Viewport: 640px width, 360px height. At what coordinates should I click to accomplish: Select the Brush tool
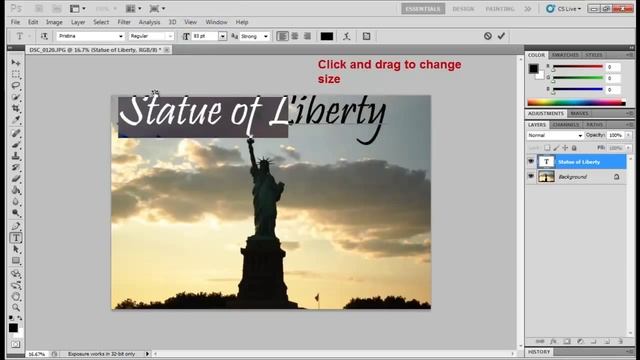pyautogui.click(x=16, y=144)
